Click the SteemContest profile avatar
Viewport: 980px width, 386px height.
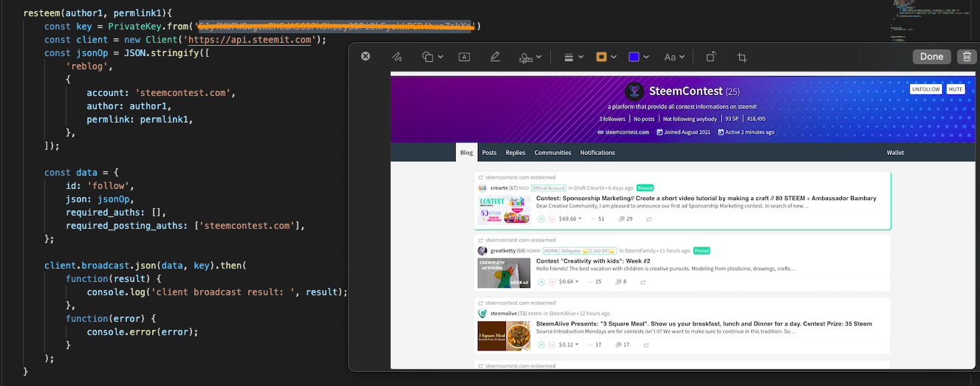[x=634, y=92]
